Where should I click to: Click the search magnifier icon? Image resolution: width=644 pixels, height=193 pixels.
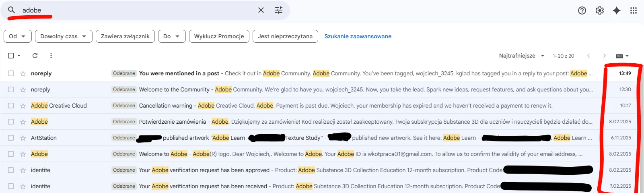12,10
